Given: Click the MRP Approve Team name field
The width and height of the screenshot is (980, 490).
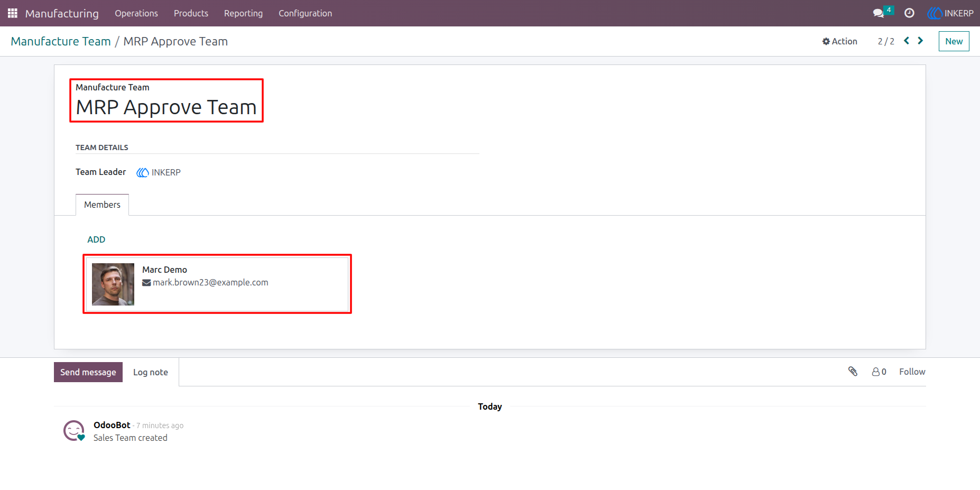Looking at the screenshot, I should (166, 107).
